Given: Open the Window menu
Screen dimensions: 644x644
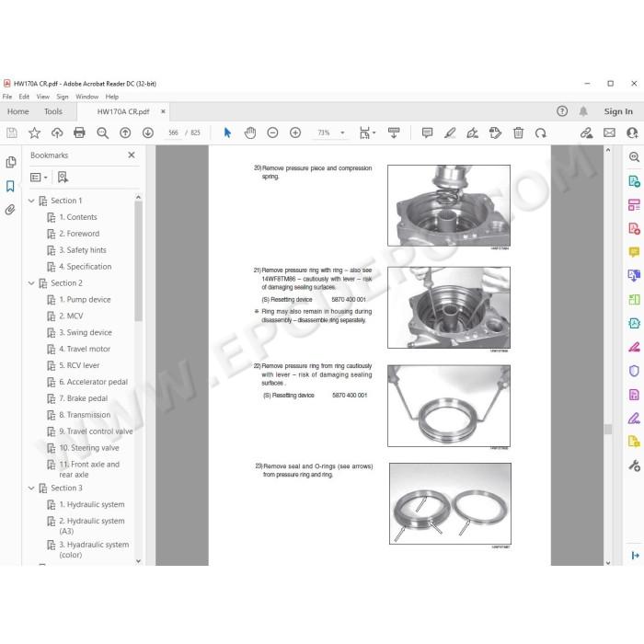Looking at the screenshot, I should 87,97.
